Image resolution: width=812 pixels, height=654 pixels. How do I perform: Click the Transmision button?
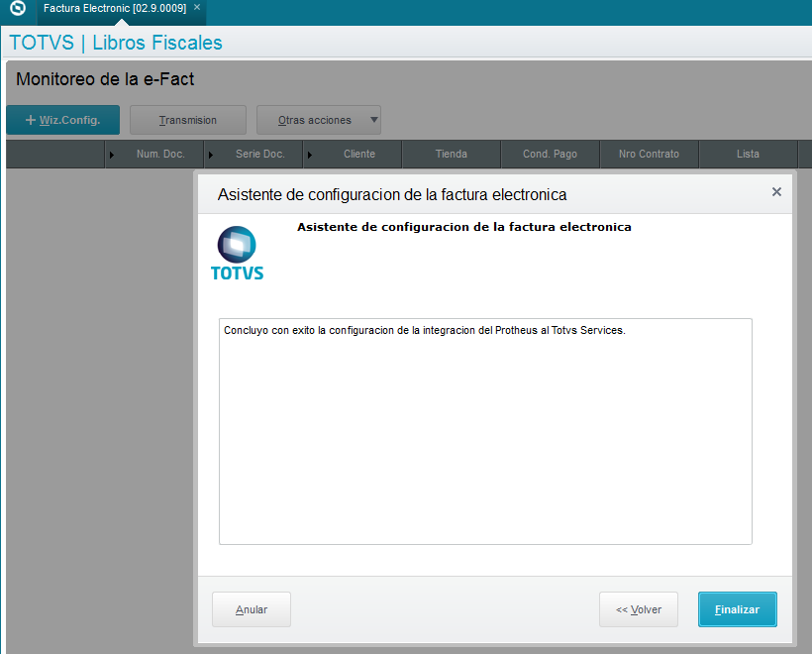(188, 120)
